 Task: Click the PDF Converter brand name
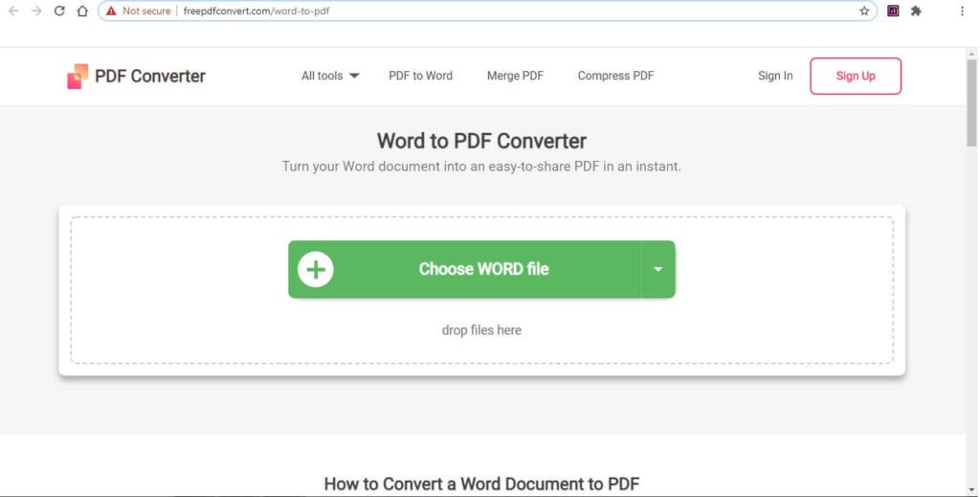(150, 77)
